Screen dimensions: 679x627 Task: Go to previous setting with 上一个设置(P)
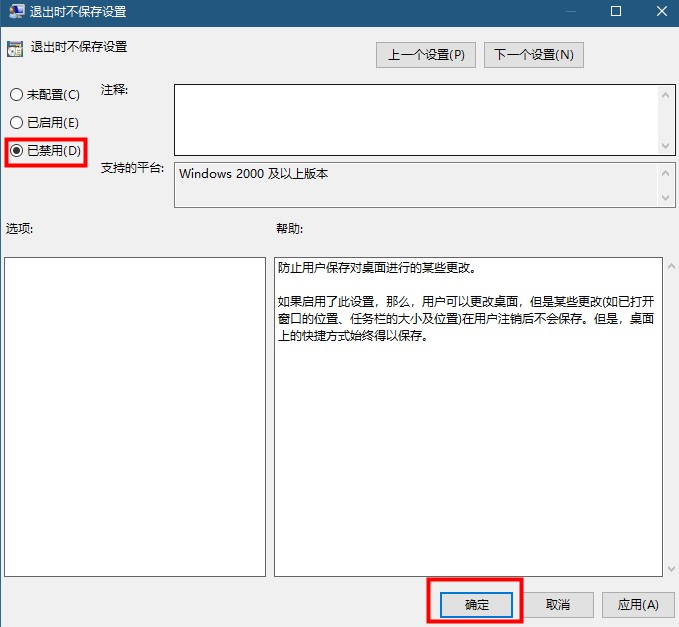pos(426,55)
